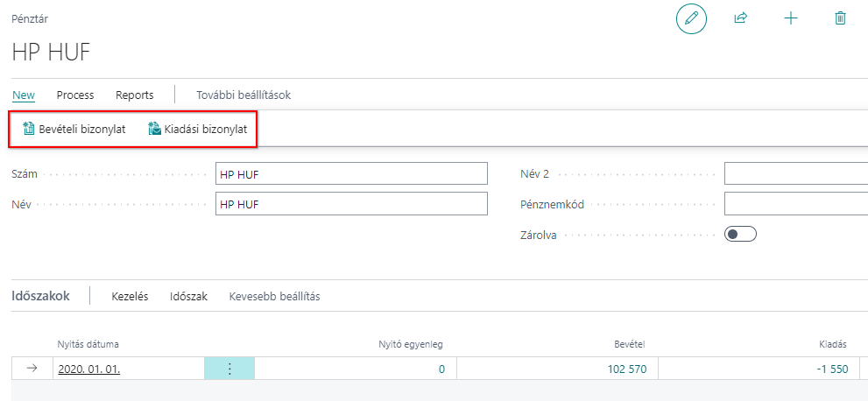Click the Kiadási bizonylat icon
The width and height of the screenshot is (868, 401).
(x=154, y=130)
